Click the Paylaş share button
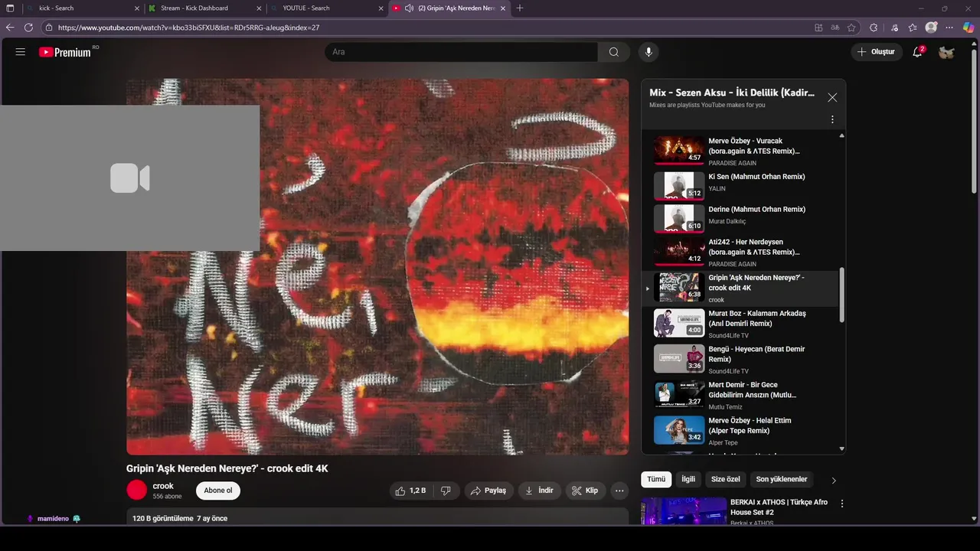 coord(488,491)
